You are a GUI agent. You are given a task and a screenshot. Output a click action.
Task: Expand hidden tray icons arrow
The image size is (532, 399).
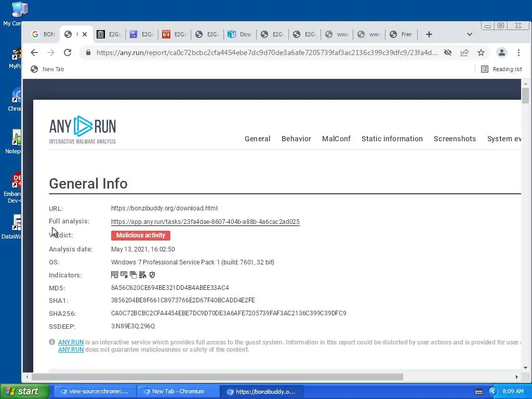pyautogui.click(x=493, y=392)
